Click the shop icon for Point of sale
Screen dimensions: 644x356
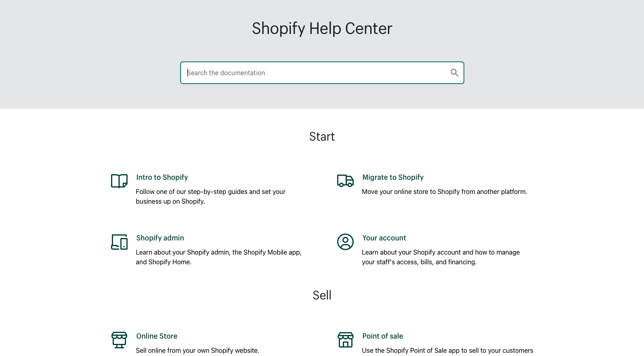[345, 340]
